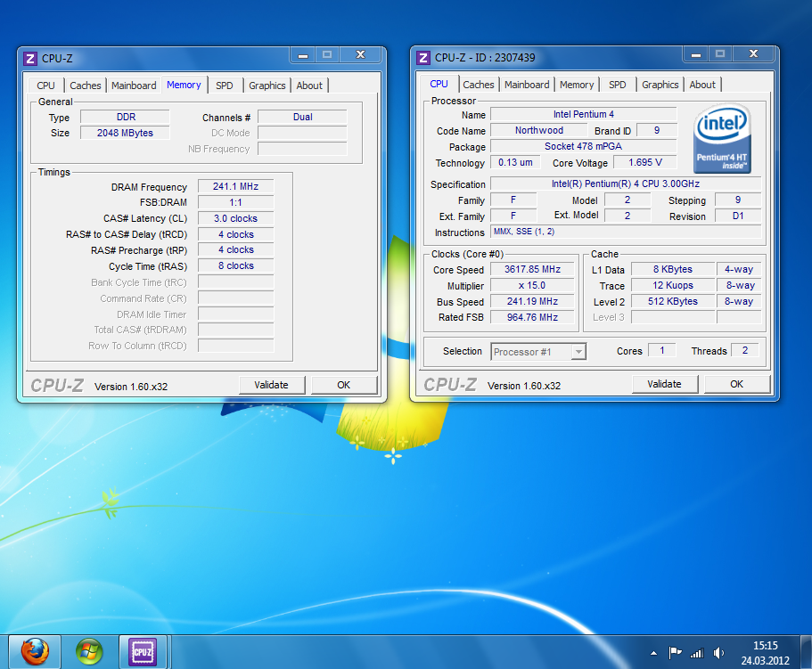Click the Level 2 cache 512 KBytes
Image resolution: width=812 pixels, height=669 pixels.
point(673,302)
